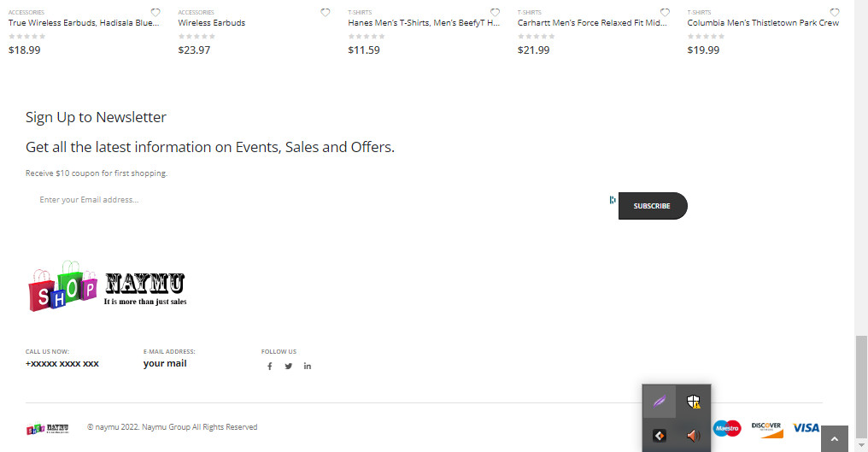Click star rating under Carhartt shirt

click(537, 37)
